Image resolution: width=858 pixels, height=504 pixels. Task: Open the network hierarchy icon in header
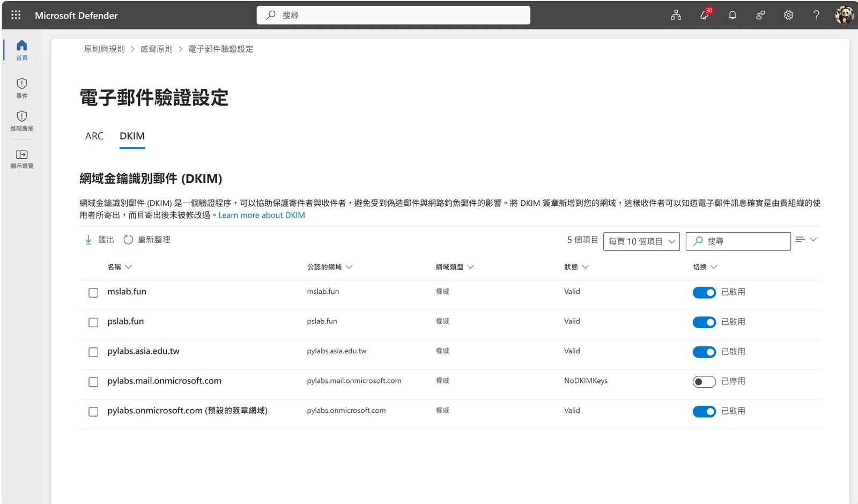pyautogui.click(x=676, y=15)
